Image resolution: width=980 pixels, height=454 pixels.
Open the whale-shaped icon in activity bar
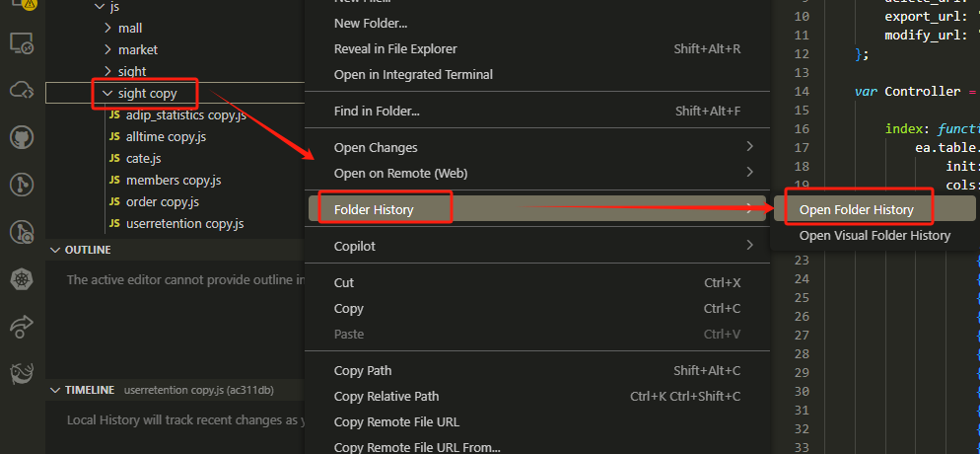22,373
